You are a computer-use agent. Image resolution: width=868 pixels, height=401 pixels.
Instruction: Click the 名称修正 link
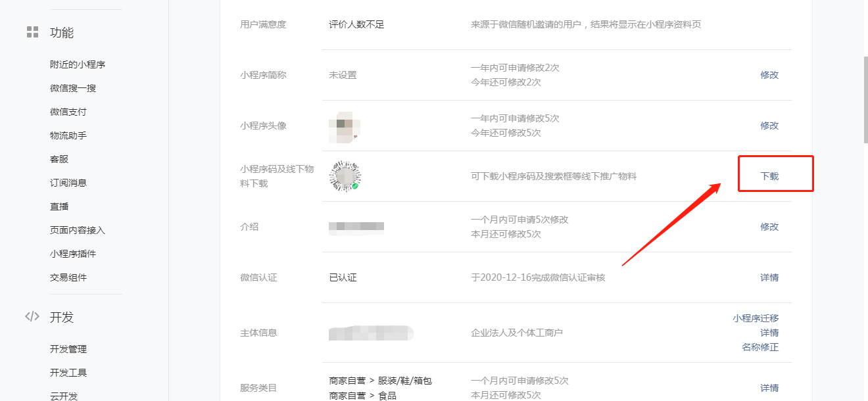(x=760, y=347)
